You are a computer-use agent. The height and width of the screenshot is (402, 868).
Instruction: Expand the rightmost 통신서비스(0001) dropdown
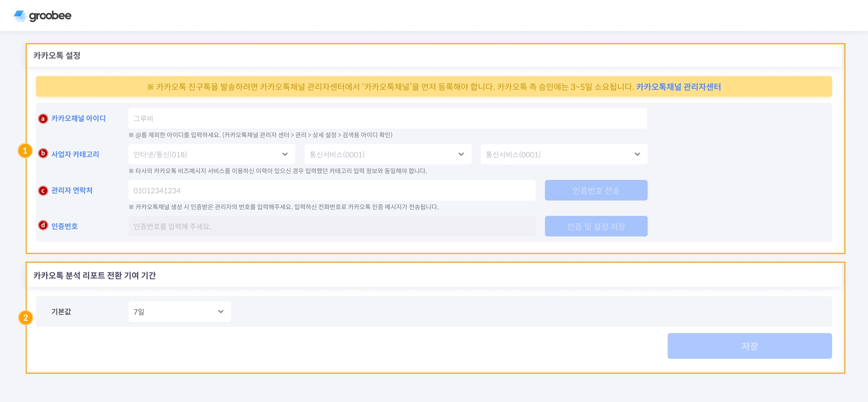564,154
